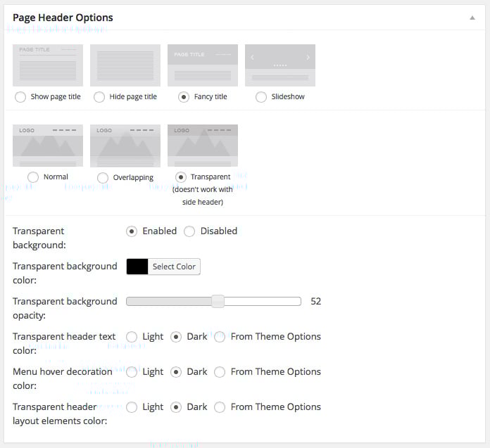Click the Hide page title layout thumbnail
The image size is (490, 448).
pyautogui.click(x=125, y=65)
